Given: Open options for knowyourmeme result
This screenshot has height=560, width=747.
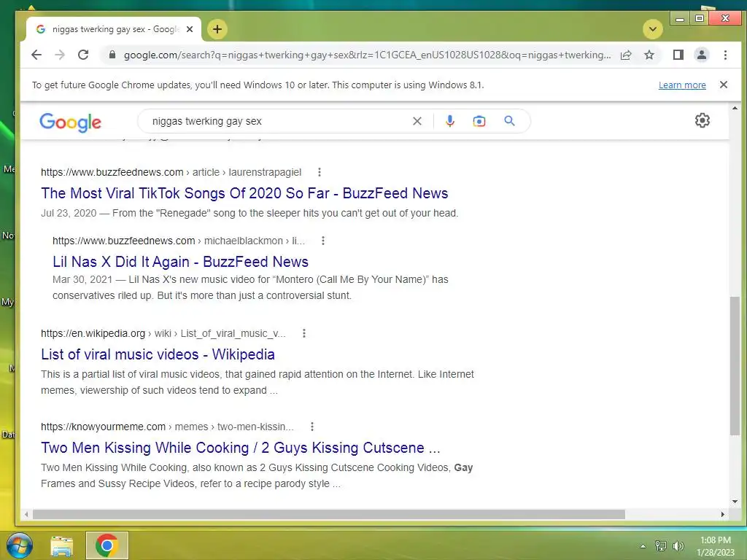Looking at the screenshot, I should (312, 427).
